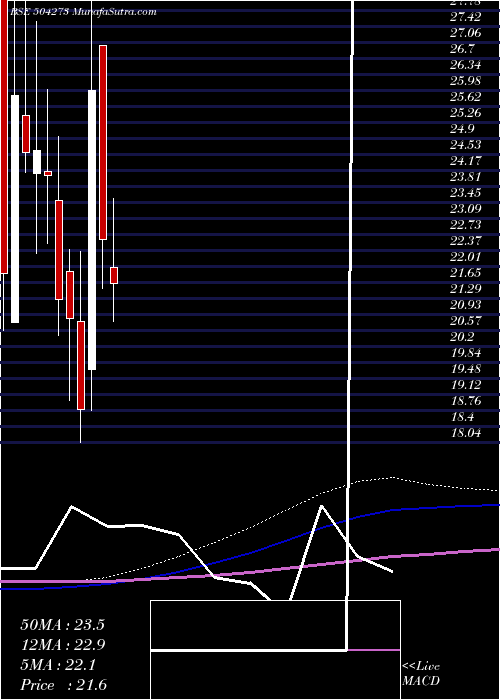The image size is (500, 700).
Task: Click the 22.73 price axis label
Action: (x=466, y=225)
